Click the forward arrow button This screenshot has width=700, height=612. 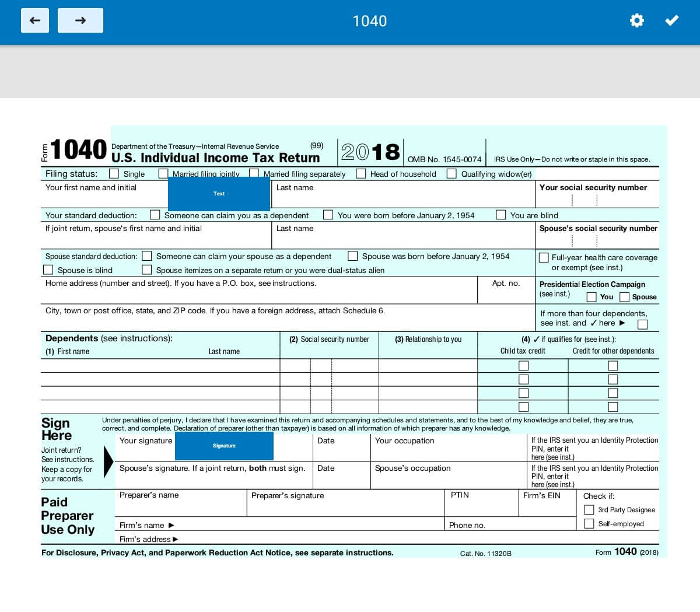[80, 20]
